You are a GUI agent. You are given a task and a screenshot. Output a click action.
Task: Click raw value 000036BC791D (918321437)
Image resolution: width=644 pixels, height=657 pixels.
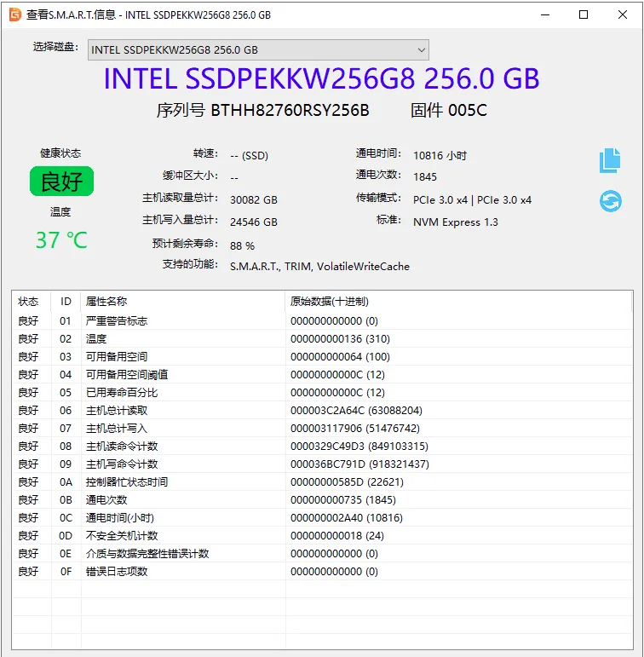[359, 464]
